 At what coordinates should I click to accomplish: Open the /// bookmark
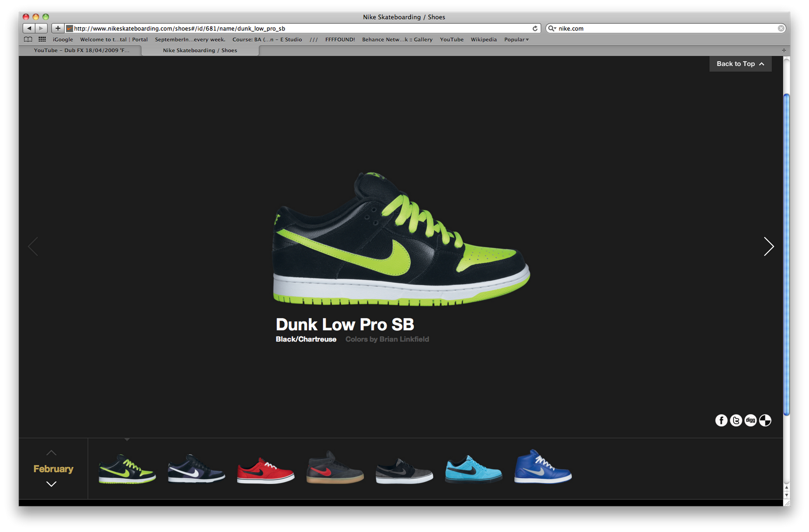pos(314,39)
